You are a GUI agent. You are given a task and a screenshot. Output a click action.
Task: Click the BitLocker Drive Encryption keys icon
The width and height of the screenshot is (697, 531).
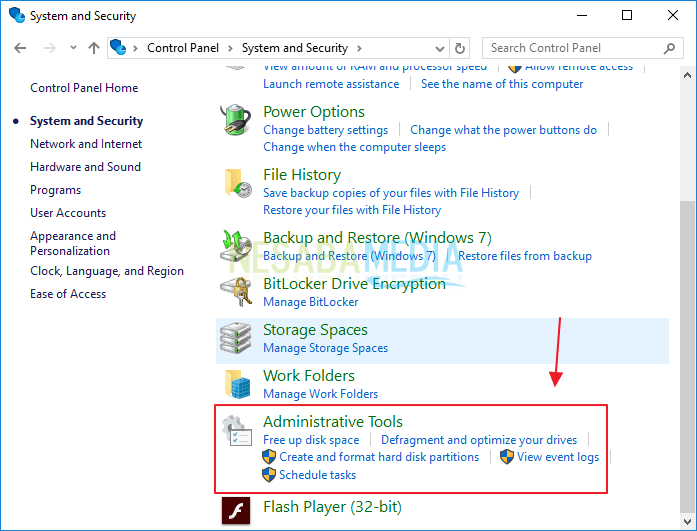(236, 292)
